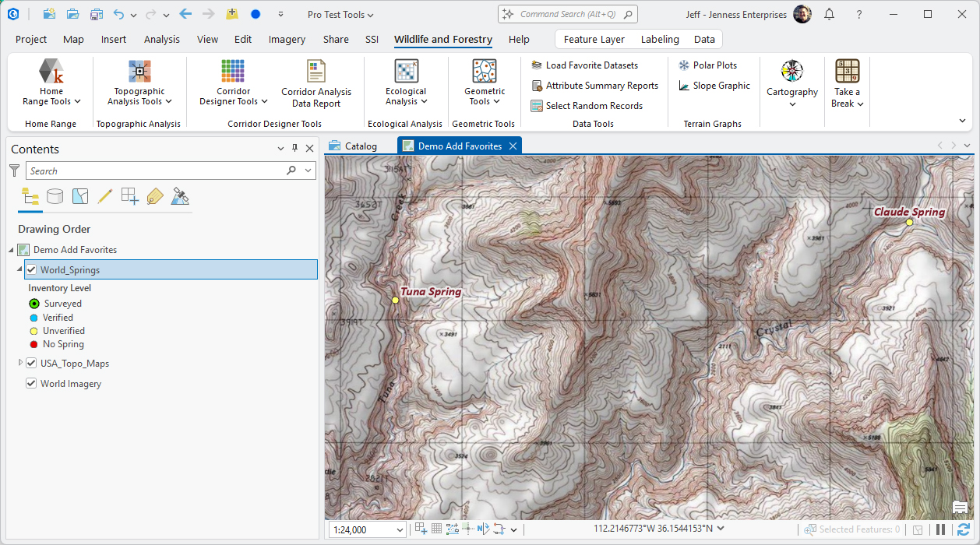Click the blue circle icon in quick access toolbar

pos(256,14)
